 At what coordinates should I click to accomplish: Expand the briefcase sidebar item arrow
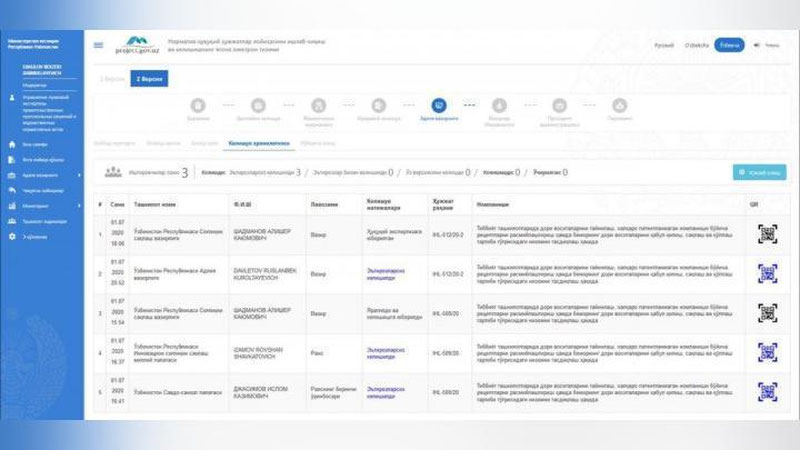pos(79,175)
